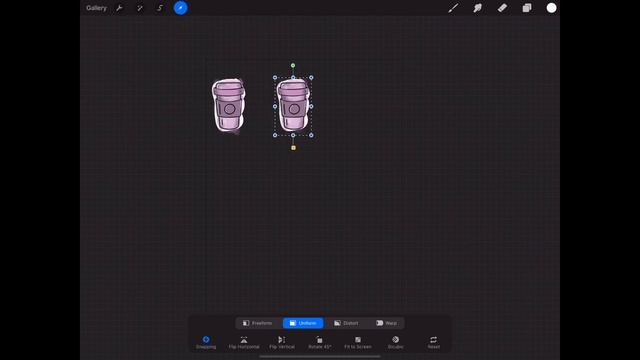Click the top-left transform corner handle

tap(275, 78)
